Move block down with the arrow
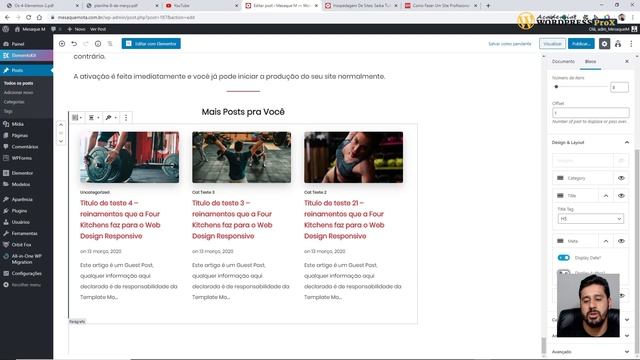 (61, 141)
